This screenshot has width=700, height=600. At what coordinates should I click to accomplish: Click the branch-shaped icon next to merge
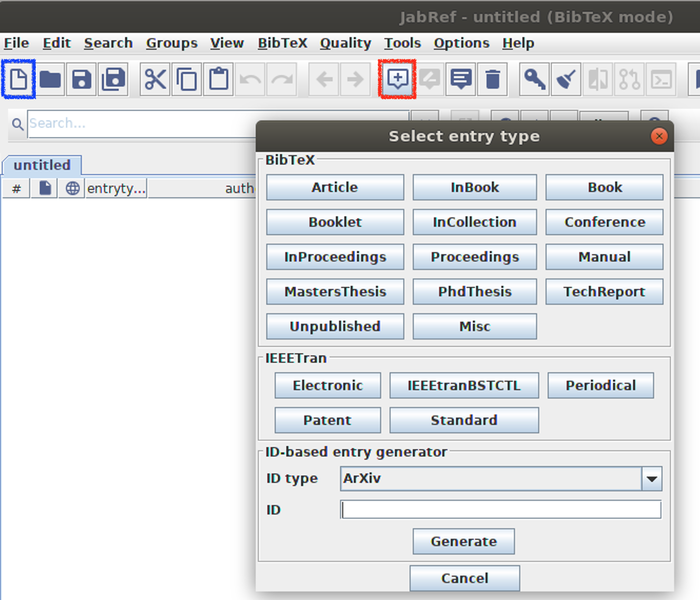630,80
